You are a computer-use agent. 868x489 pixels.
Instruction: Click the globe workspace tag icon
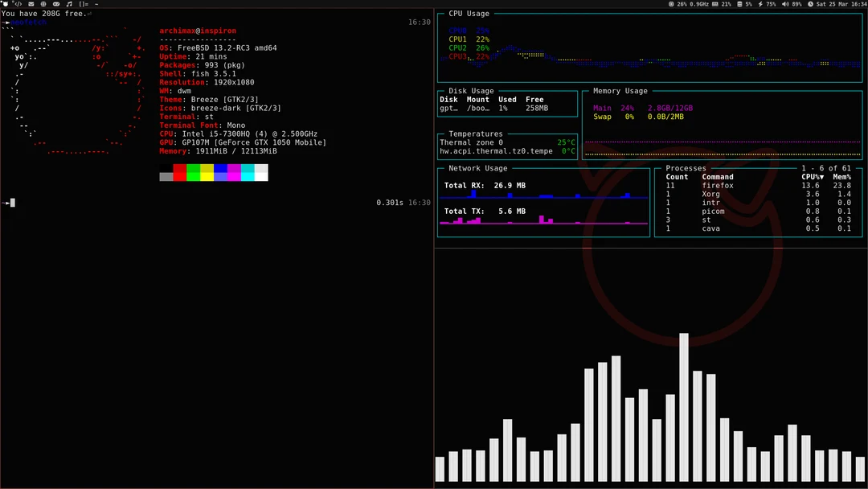tap(43, 4)
